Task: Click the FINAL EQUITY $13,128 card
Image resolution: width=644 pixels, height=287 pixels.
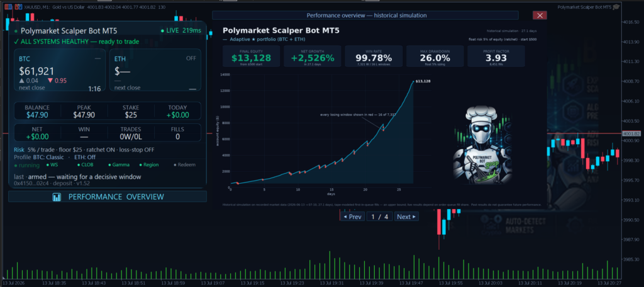Action: 251,56
